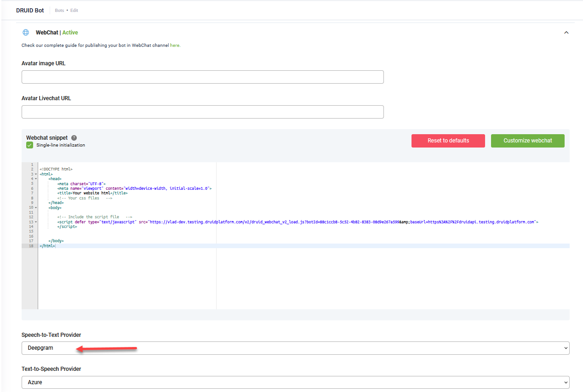Image resolution: width=583 pixels, height=392 pixels.
Task: Open the Speech-to-Text Provider dropdown
Action: pyautogui.click(x=295, y=348)
